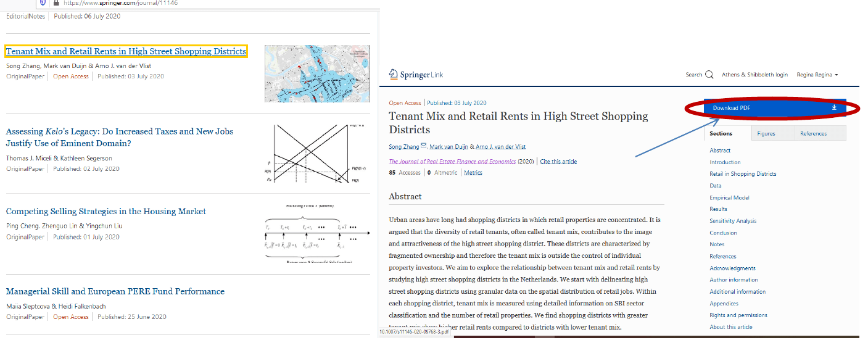This screenshot has height=340, width=868.
Task: Click the '0 Altmetric' count
Action: pyautogui.click(x=442, y=173)
